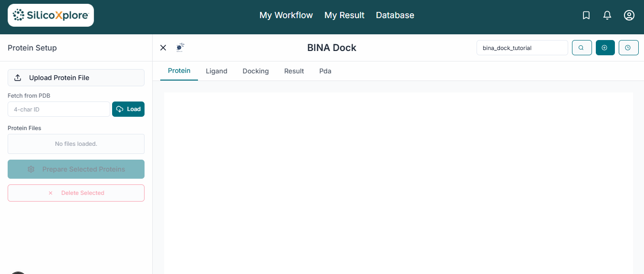Click the Protein Files label
This screenshot has width=644, height=274.
coord(24,128)
